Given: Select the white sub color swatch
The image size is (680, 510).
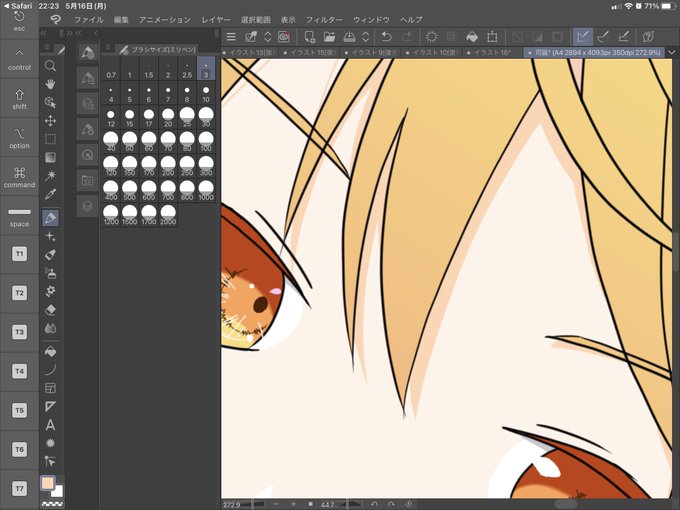Looking at the screenshot, I should click(x=58, y=492).
